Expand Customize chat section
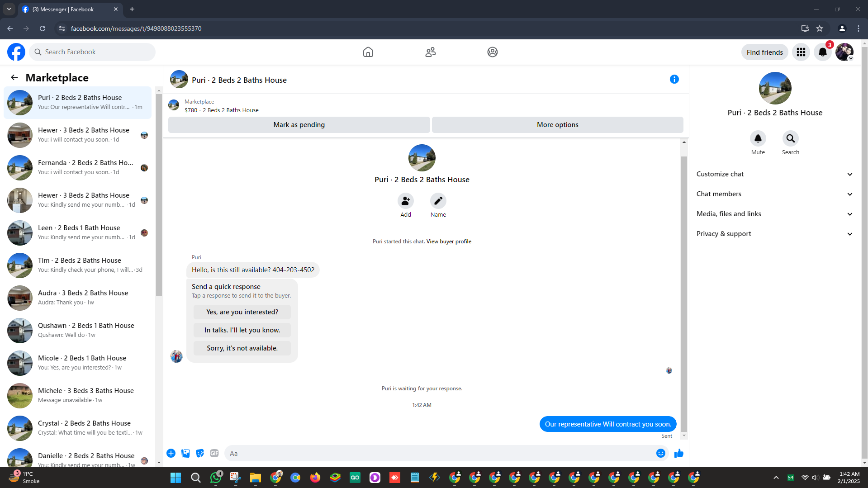The height and width of the screenshot is (488, 868). coord(775,174)
